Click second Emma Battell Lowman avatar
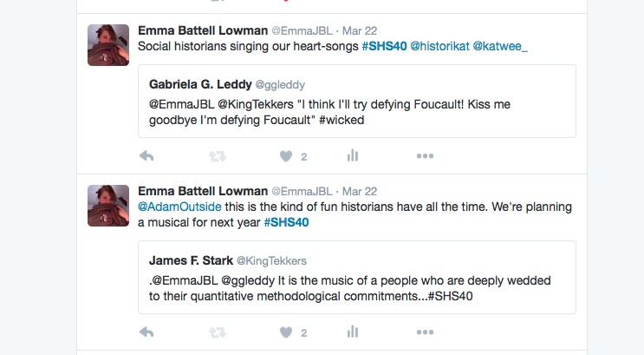Viewport: 644px width, 355px height. (108, 205)
